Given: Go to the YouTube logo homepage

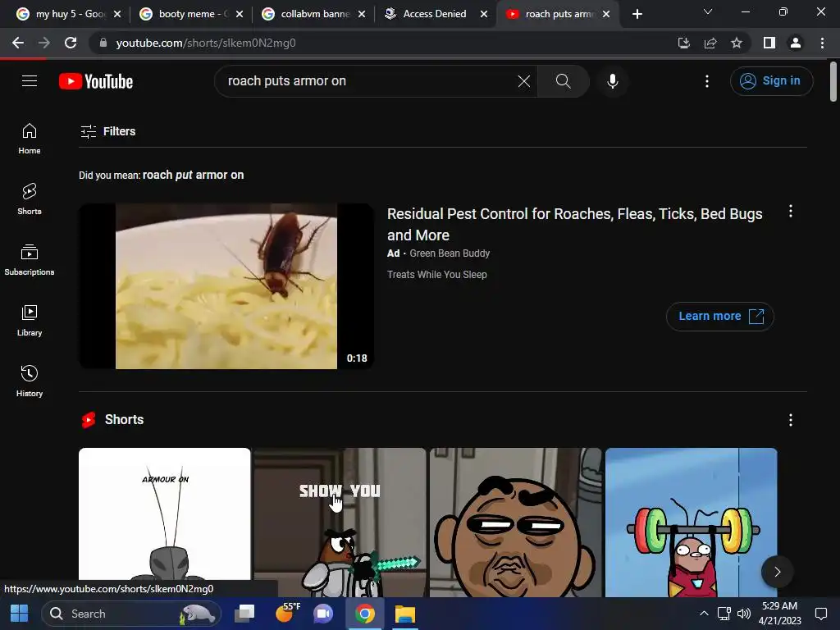Looking at the screenshot, I should 96,81.
